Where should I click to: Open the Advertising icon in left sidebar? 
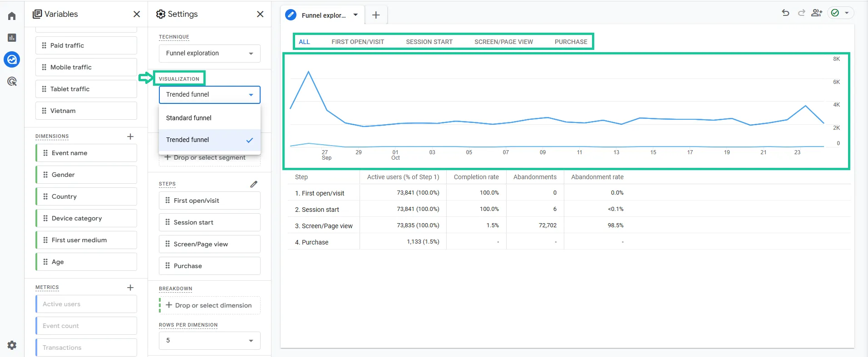[12, 81]
